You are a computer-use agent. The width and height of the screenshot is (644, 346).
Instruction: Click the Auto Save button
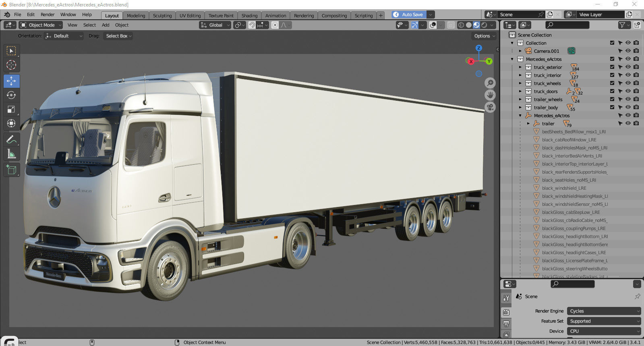409,15
